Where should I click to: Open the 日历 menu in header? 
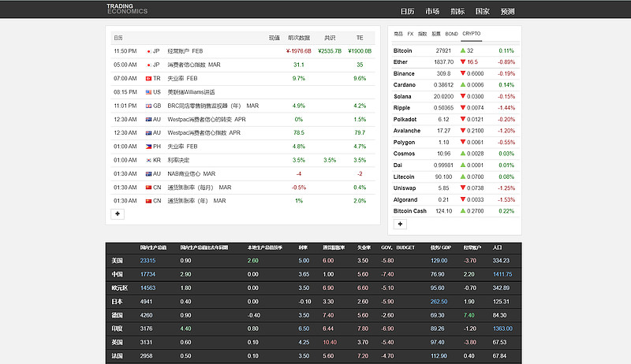(x=407, y=12)
